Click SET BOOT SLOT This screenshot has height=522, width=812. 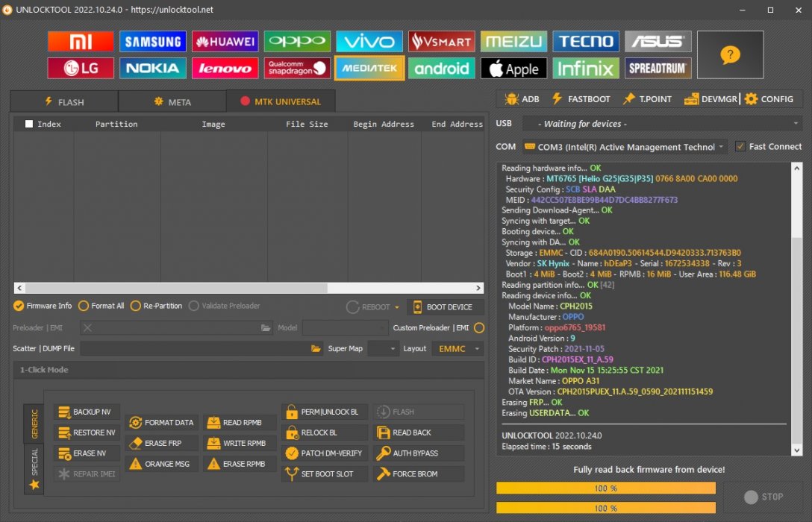[325, 474]
